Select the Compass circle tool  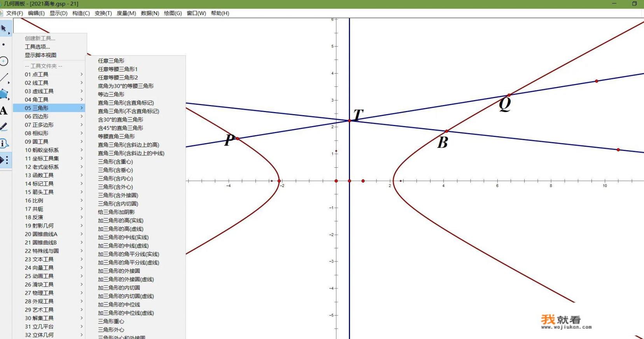4,61
